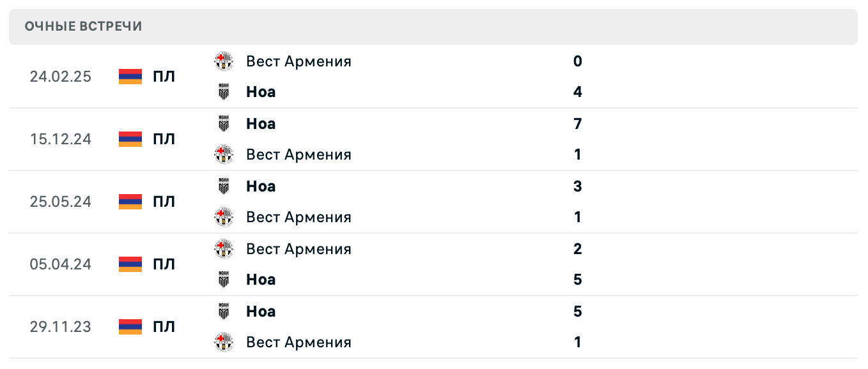The width and height of the screenshot is (868, 369).
Task: Click the Armenian flag next to 24.02.25
Action: (130, 77)
